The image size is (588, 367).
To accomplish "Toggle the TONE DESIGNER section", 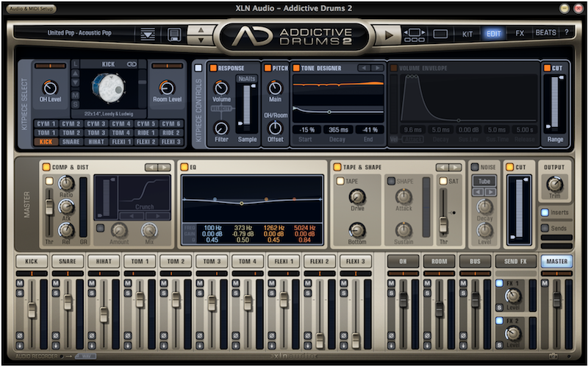I will [296, 68].
